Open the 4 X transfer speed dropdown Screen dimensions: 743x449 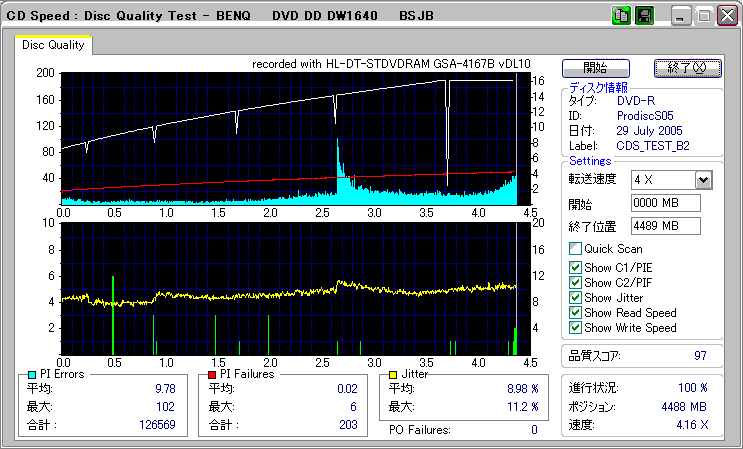coord(703,179)
